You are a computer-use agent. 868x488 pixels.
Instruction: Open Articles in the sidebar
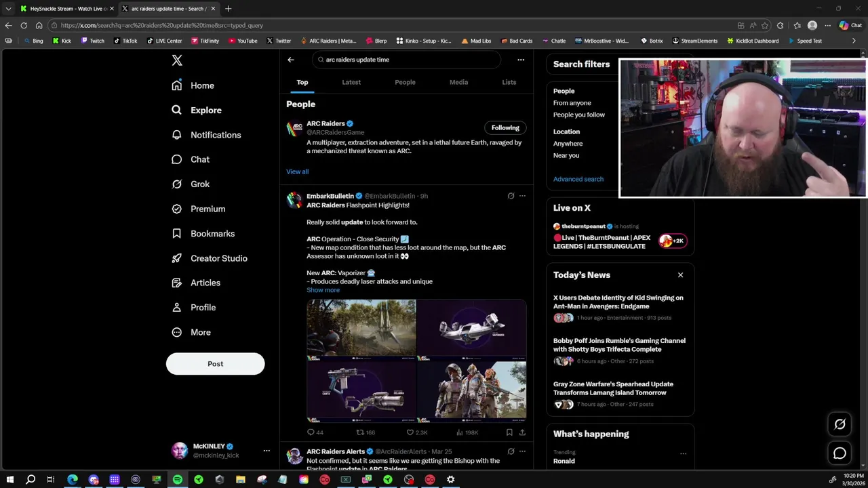[x=196, y=283]
